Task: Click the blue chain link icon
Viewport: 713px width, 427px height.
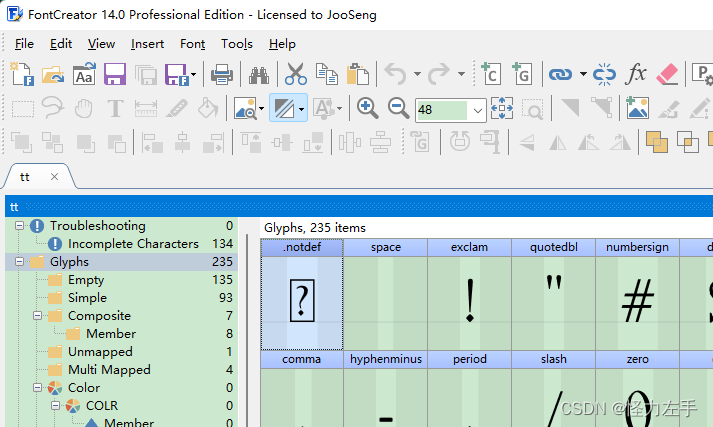Action: click(560, 74)
